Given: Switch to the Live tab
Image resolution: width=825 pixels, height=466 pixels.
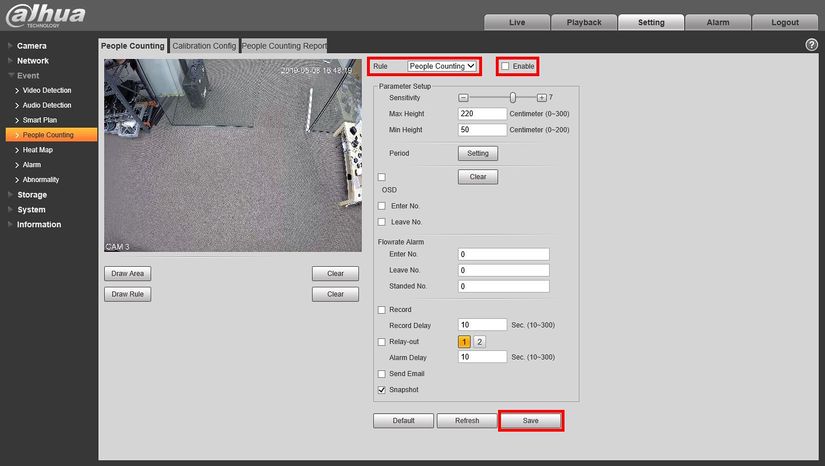Looking at the screenshot, I should tap(517, 23).
